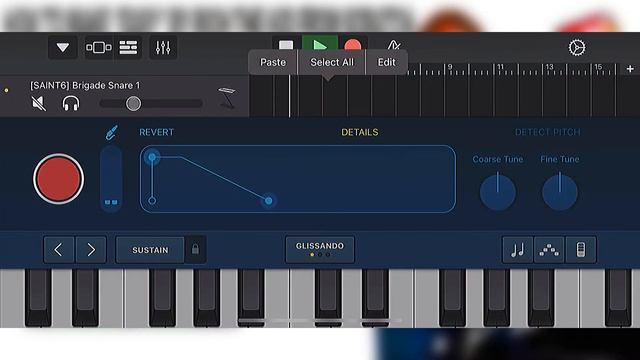Click bar 9 on the ruler

[x=450, y=67]
